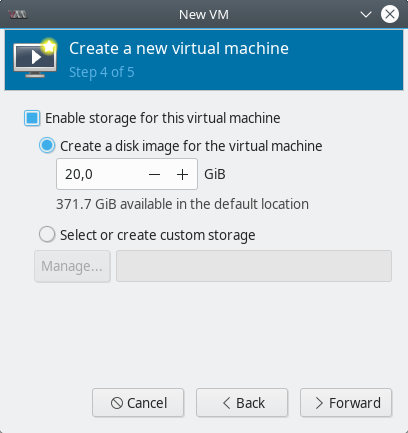Select Create a disk image radio option
This screenshot has height=433, width=408.
point(47,146)
